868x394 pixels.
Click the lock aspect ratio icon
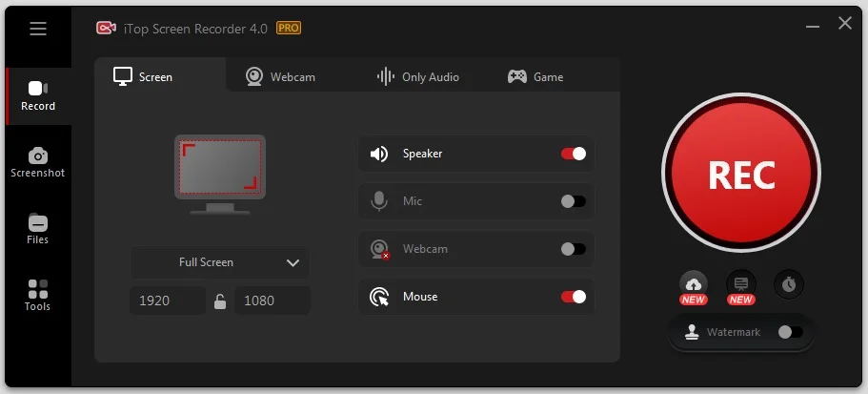(220, 301)
